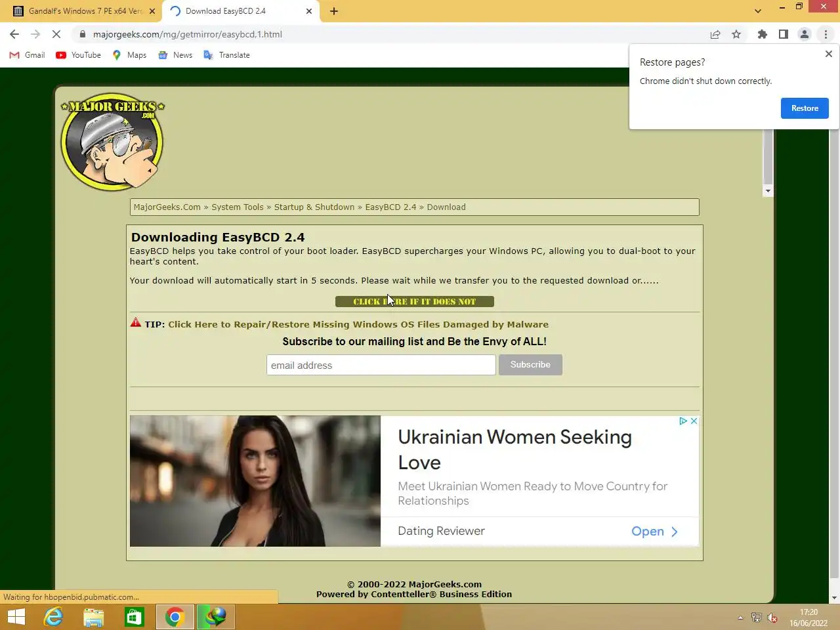Open Windows Start menu
840x630 pixels.
(16, 617)
